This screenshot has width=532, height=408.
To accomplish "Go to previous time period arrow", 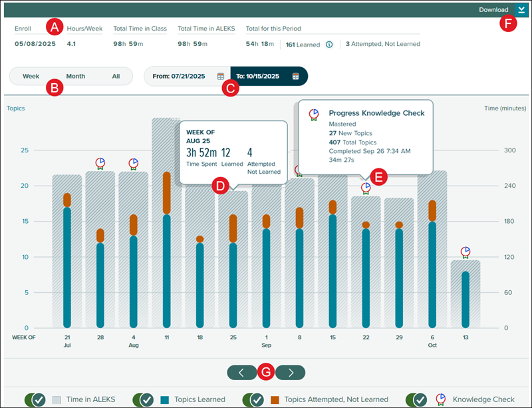I will click(242, 372).
